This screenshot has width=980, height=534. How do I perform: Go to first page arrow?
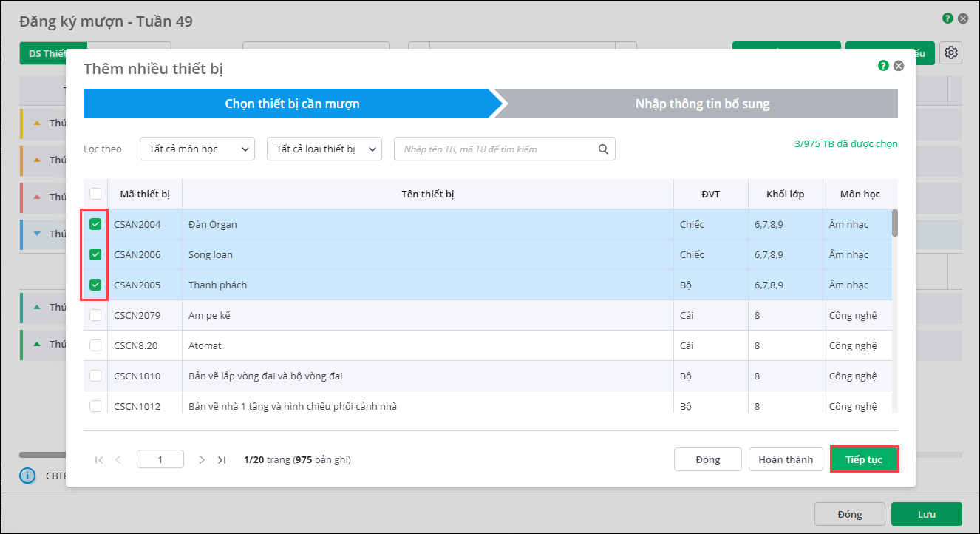click(99, 459)
